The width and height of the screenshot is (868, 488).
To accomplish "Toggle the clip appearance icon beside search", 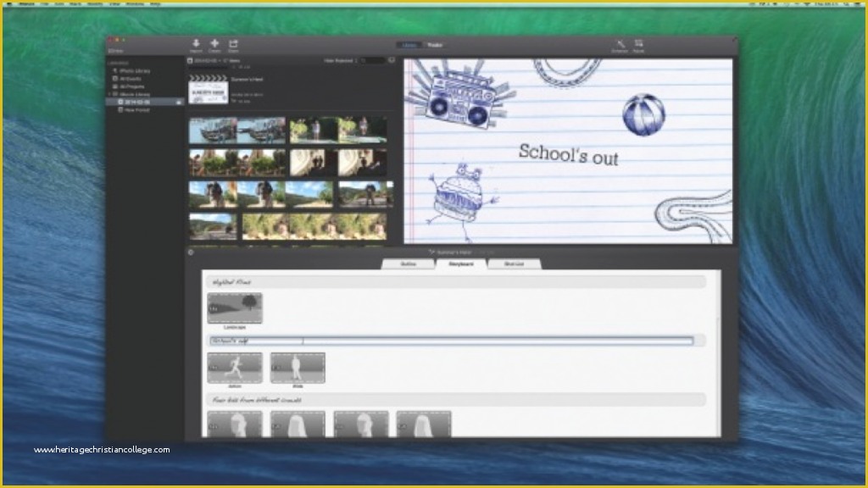I will [x=392, y=60].
